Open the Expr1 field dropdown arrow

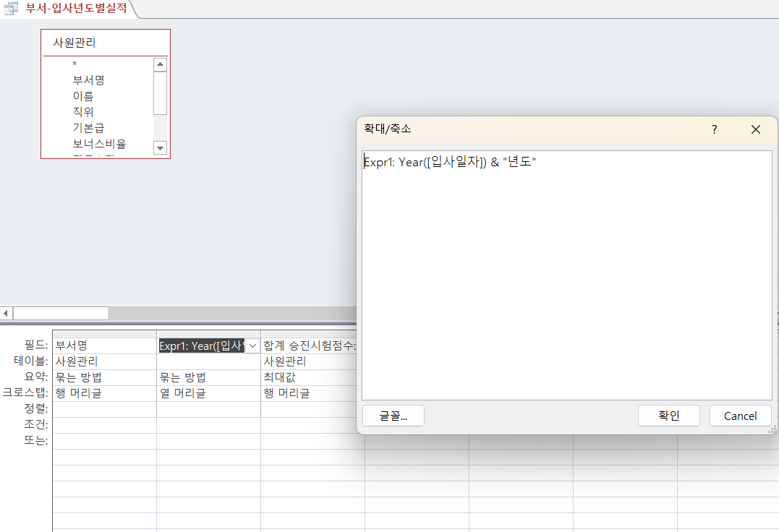(x=252, y=346)
